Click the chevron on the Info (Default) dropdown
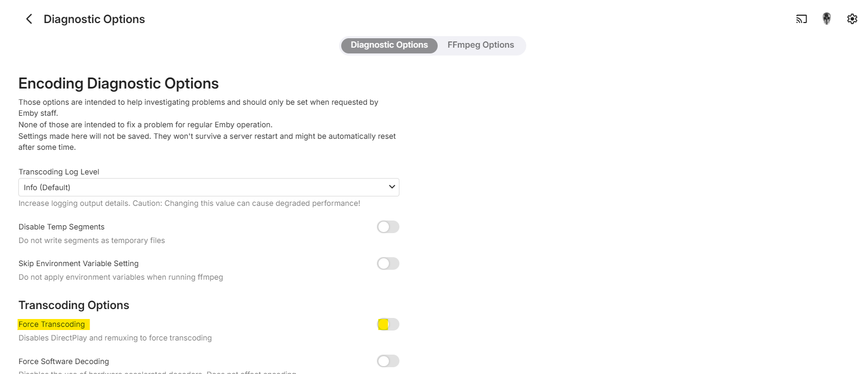868x374 pixels. 392,187
